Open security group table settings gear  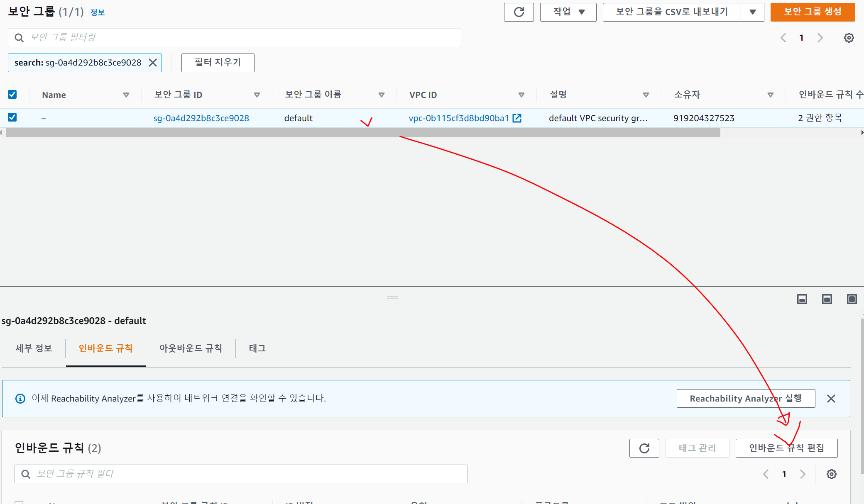(x=849, y=38)
